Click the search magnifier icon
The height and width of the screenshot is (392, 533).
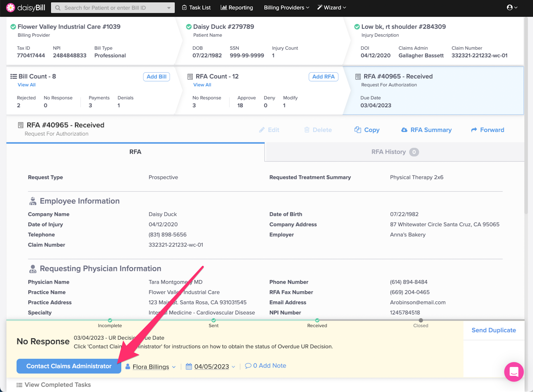pos(58,8)
